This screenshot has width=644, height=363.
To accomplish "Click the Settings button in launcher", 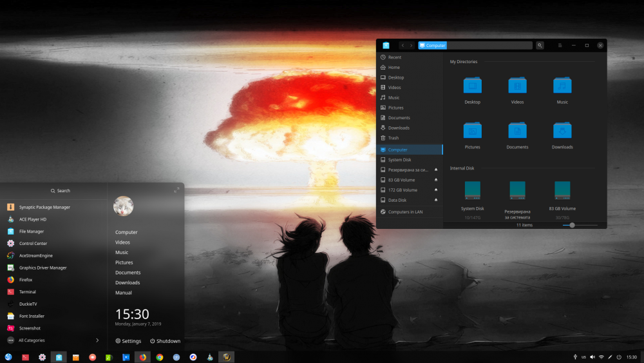I will 128,341.
